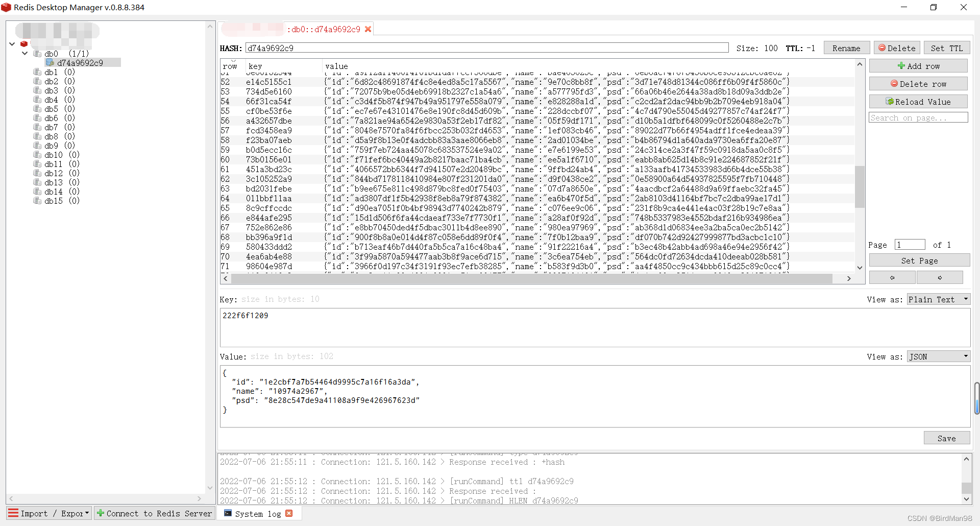Click the red Delete row icon
This screenshot has height=526, width=980.
coord(894,83)
